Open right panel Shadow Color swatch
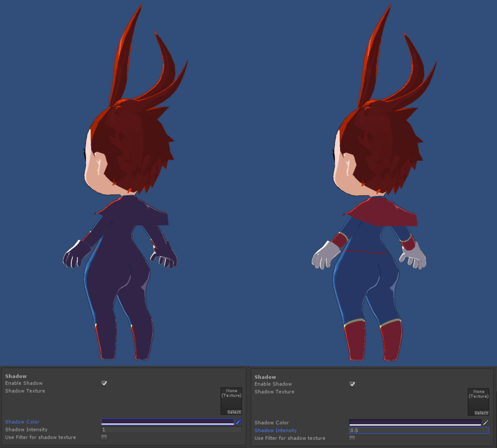 pos(415,422)
